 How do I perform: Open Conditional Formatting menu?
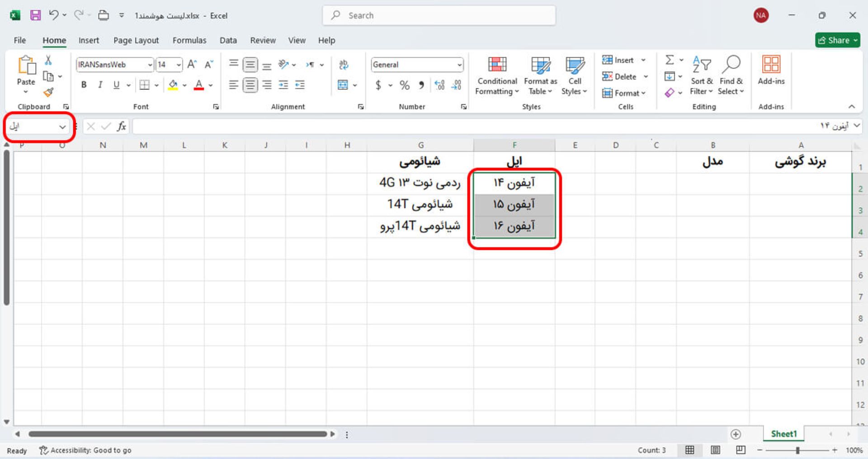pos(497,75)
